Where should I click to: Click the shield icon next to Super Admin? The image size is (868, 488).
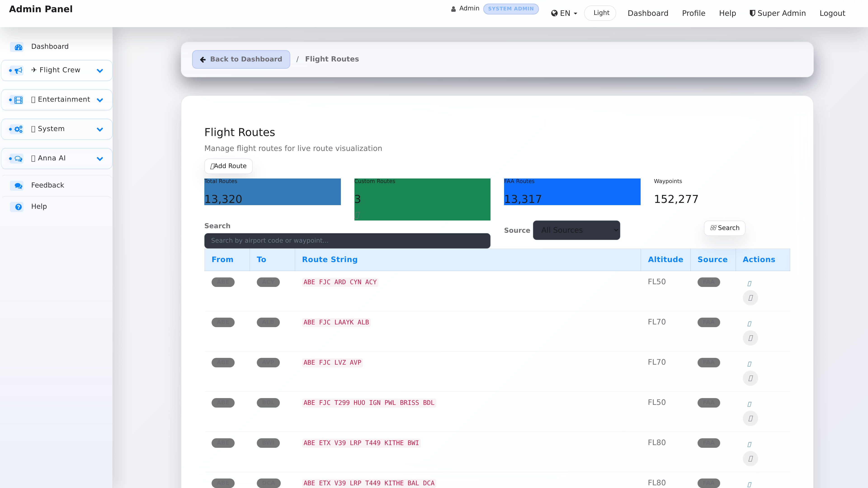(x=752, y=13)
